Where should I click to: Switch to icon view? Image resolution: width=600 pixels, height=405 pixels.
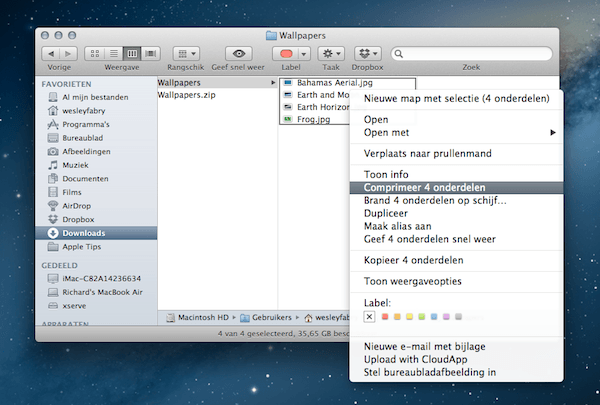point(95,54)
